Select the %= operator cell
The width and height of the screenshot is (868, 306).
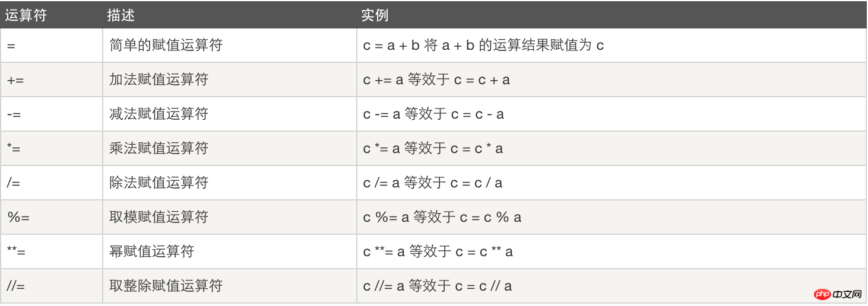(52, 218)
